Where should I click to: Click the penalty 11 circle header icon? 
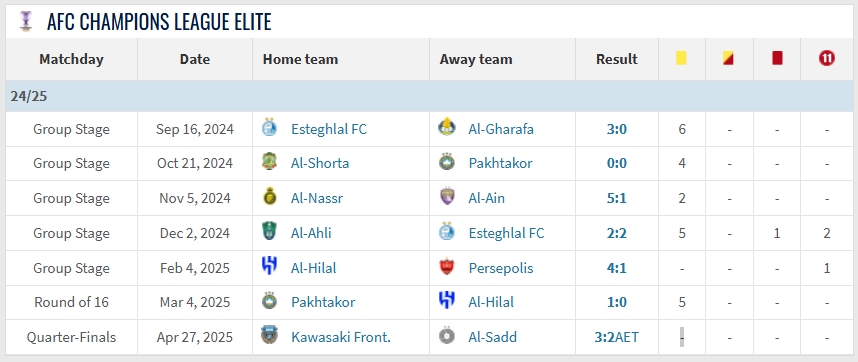coord(826,58)
